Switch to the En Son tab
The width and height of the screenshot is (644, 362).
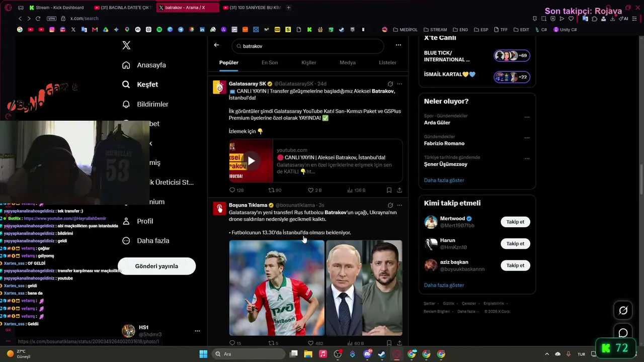pyautogui.click(x=270, y=63)
